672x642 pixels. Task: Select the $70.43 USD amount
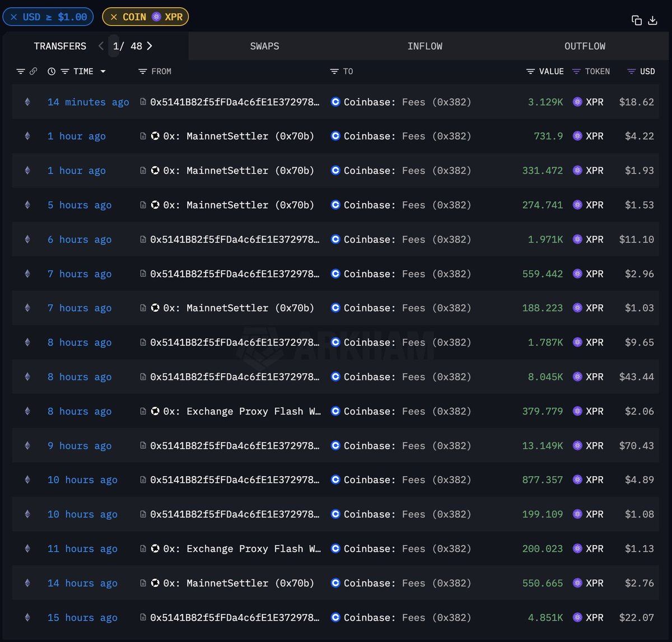click(x=636, y=445)
